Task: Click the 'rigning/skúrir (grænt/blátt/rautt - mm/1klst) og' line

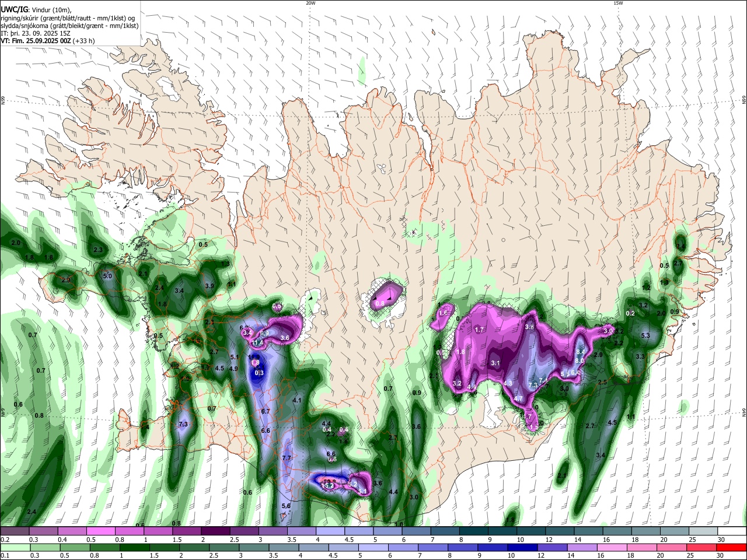Action: [x=68, y=17]
